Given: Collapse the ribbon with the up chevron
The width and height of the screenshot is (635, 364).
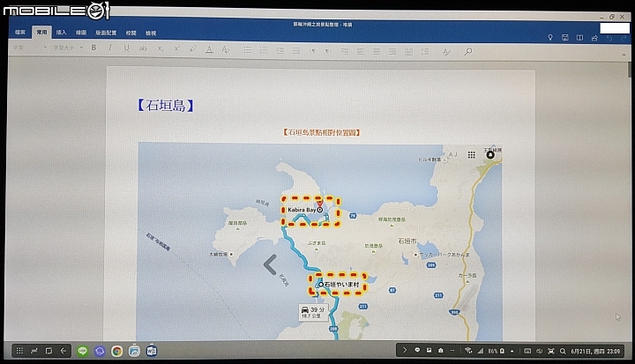Looking at the screenshot, I should (624, 55).
